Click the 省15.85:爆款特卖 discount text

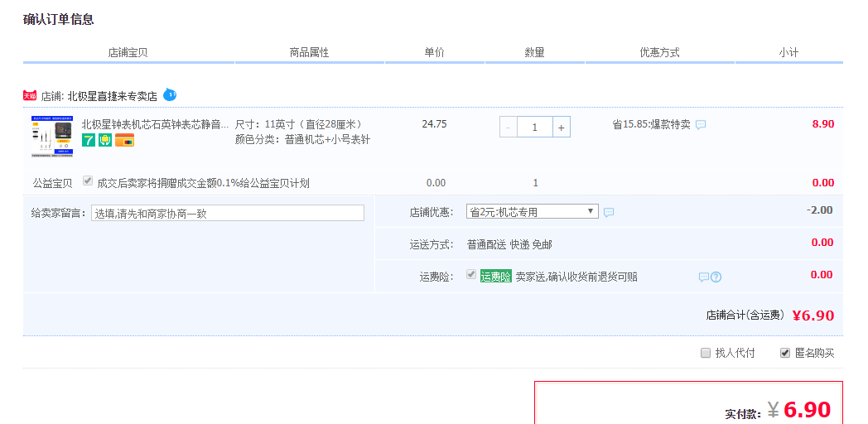point(651,124)
